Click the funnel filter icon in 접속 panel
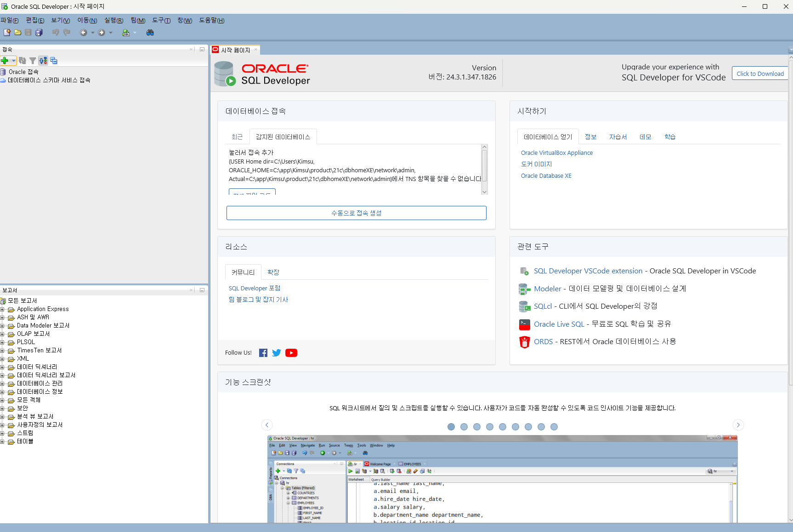Image resolution: width=793 pixels, height=532 pixels. click(x=33, y=61)
